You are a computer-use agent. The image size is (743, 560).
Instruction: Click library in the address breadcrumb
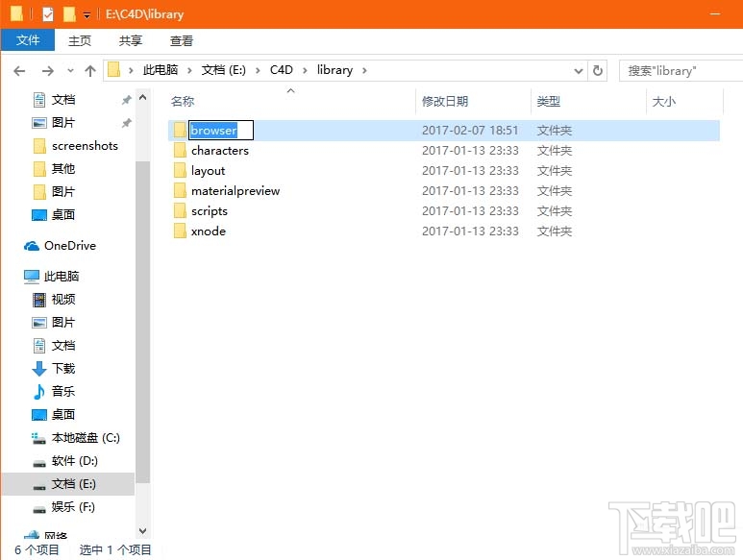334,70
